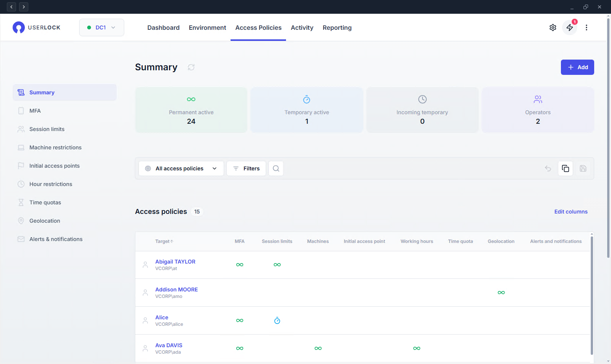This screenshot has width=611, height=364.
Task: Open the Filters button
Action: tap(246, 168)
